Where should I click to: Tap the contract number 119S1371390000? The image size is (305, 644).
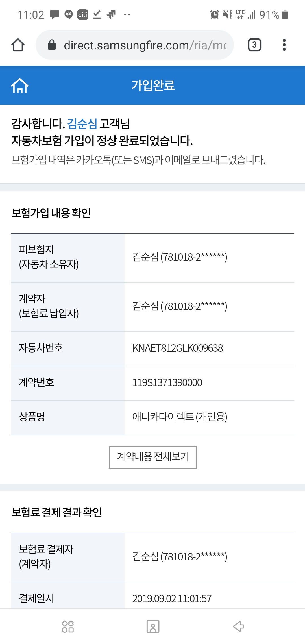pyautogui.click(x=167, y=383)
